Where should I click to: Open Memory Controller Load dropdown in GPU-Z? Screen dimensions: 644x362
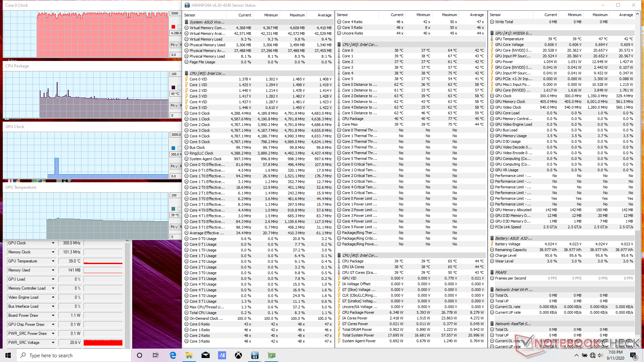point(53,288)
